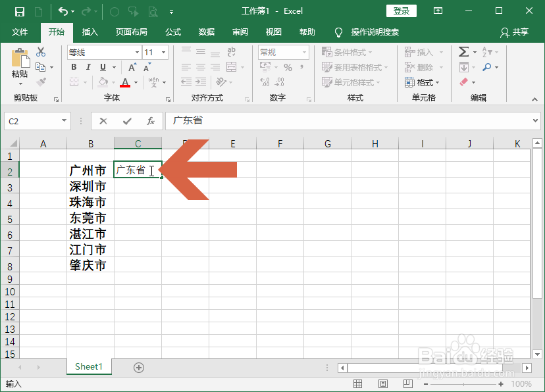Zoom out with minus button
The width and height of the screenshot is (545, 392).
coord(426,384)
